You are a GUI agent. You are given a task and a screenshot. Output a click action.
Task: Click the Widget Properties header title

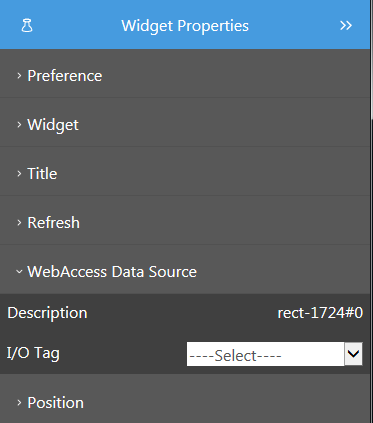tap(185, 26)
